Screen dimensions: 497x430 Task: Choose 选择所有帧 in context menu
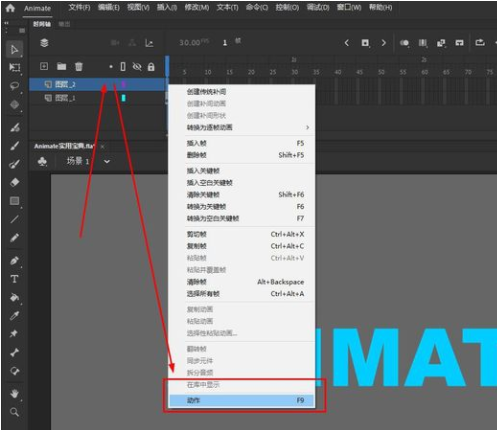(x=242, y=294)
